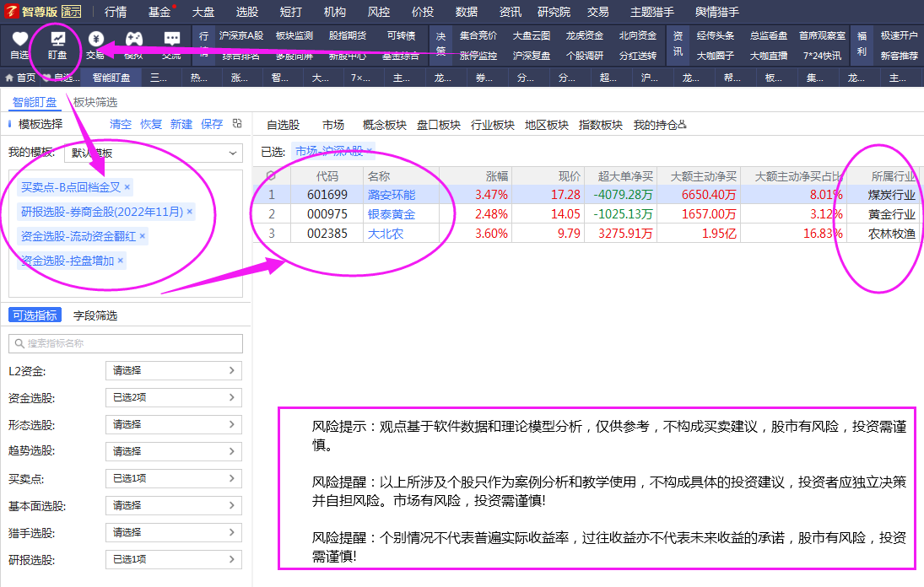Open the 我的模板 dropdown

[154, 153]
